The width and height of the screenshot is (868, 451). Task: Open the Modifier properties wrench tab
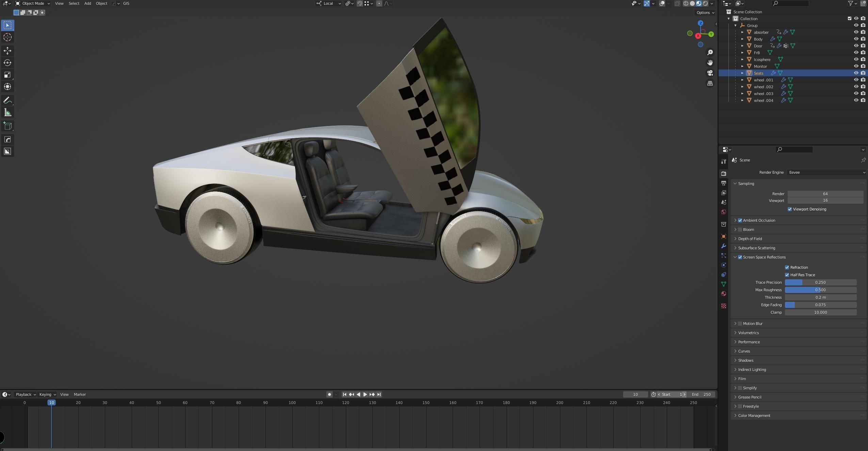coord(724,246)
